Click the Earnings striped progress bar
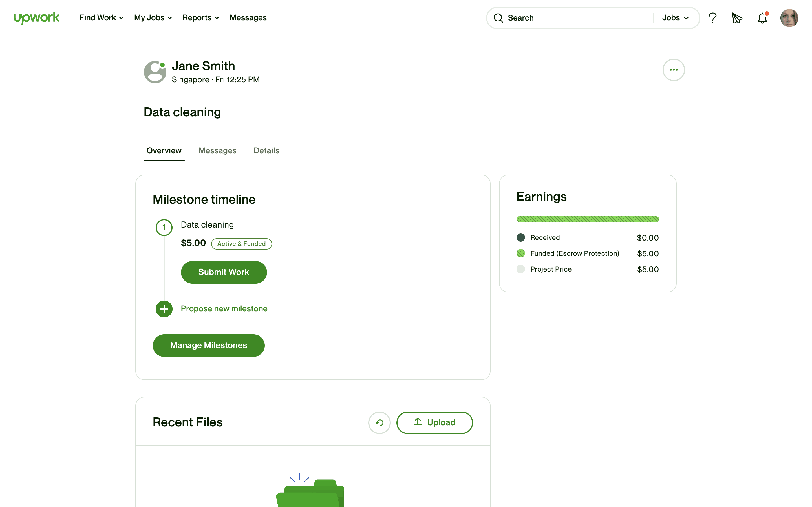The width and height of the screenshot is (812, 507). (588, 219)
